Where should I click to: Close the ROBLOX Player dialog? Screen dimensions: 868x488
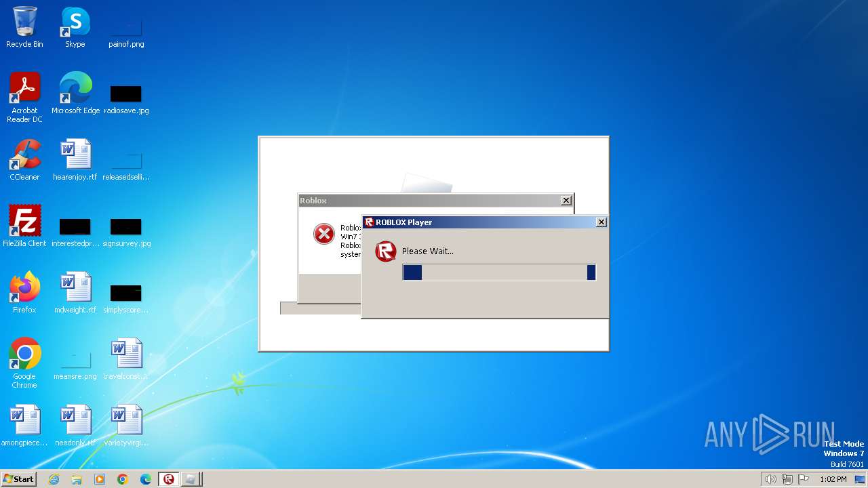pos(601,222)
